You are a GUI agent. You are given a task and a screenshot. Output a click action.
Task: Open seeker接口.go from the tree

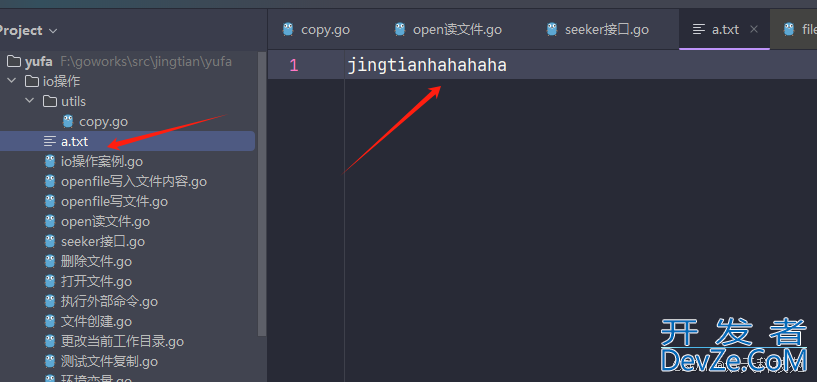point(103,241)
